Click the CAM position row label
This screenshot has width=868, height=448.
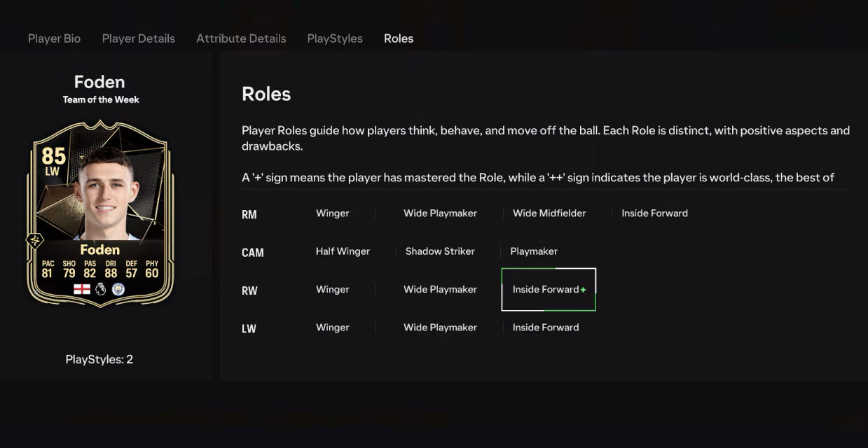tap(253, 253)
